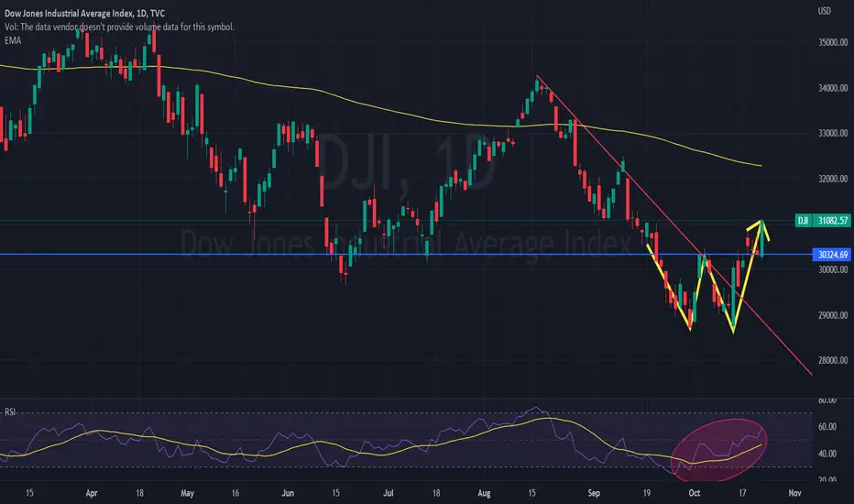Click the 40.00 RSI scale value
The image size is (854, 504).
click(x=827, y=454)
